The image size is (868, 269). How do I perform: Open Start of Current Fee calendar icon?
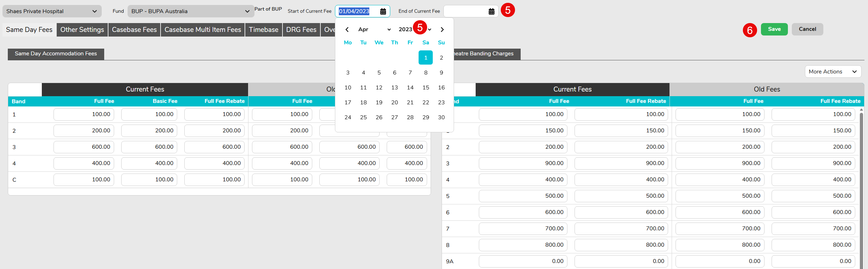click(383, 11)
